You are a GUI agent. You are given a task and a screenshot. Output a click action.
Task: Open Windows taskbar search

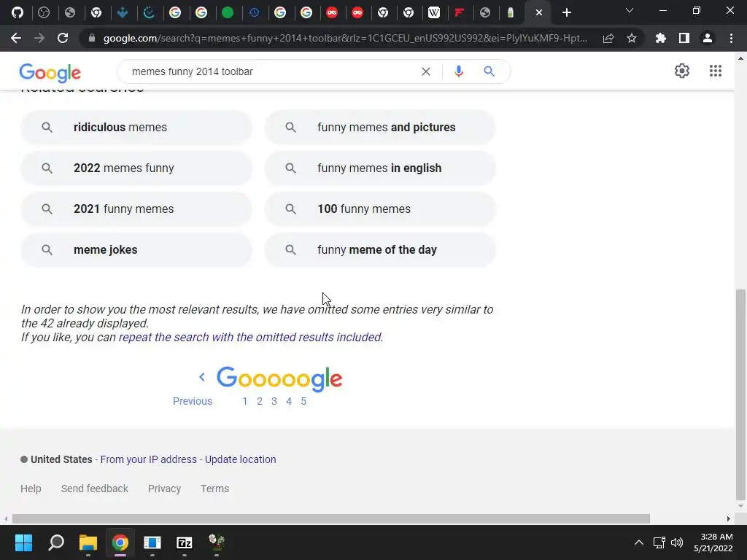click(56, 542)
